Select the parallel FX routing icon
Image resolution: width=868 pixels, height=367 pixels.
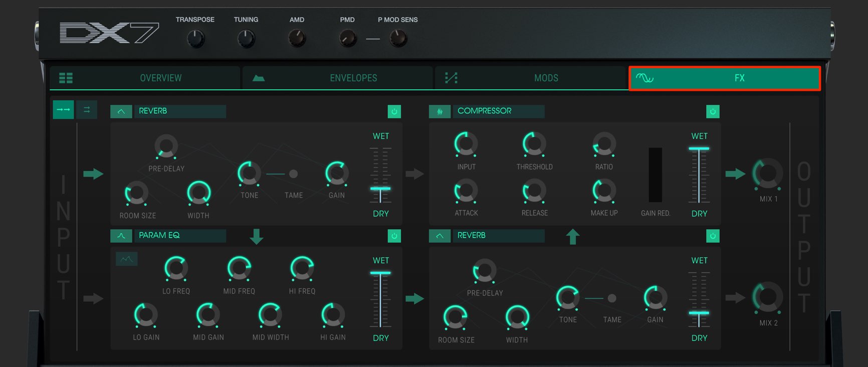coord(87,110)
